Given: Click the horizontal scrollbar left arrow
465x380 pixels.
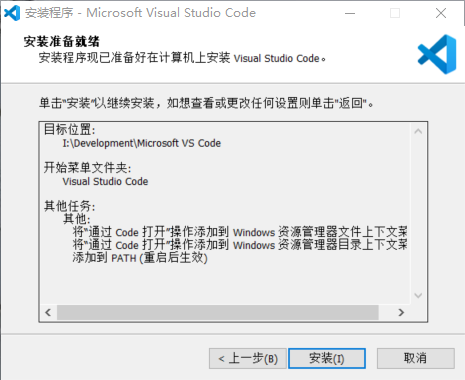Looking at the screenshot, I should 48,312.
